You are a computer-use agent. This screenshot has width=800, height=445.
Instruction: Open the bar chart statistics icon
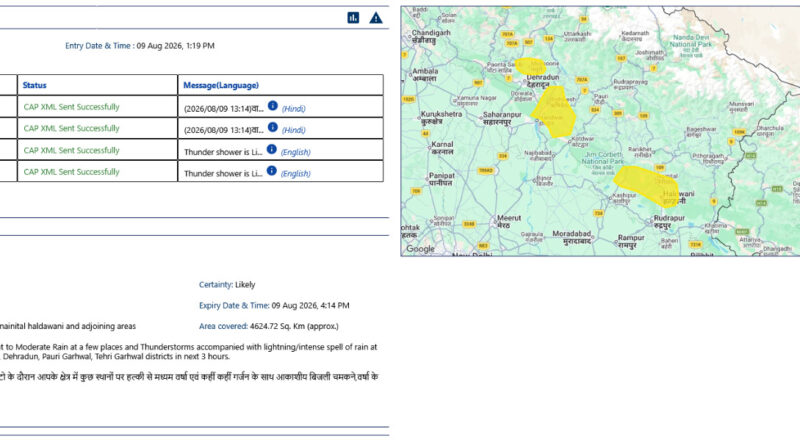click(x=353, y=18)
